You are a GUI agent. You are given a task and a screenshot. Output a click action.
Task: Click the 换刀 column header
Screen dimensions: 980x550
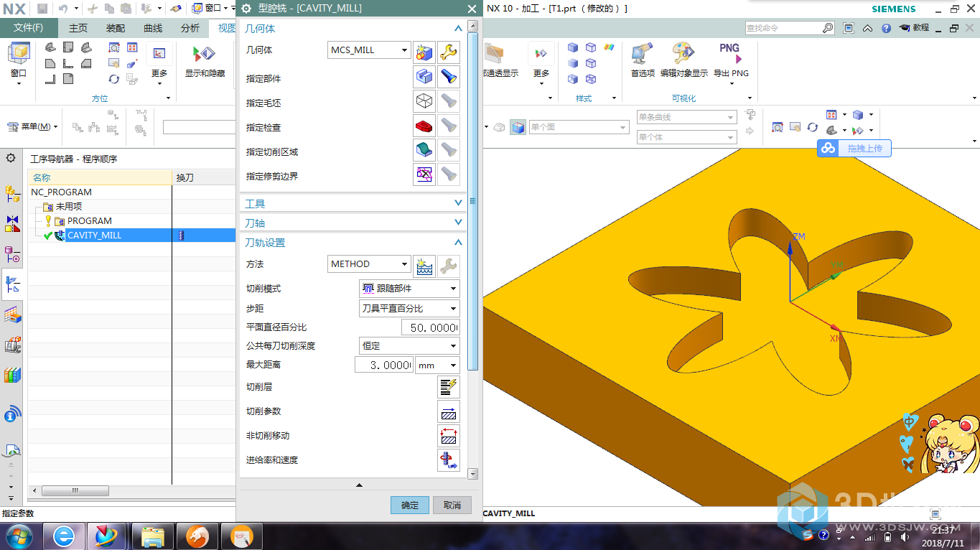(x=204, y=177)
